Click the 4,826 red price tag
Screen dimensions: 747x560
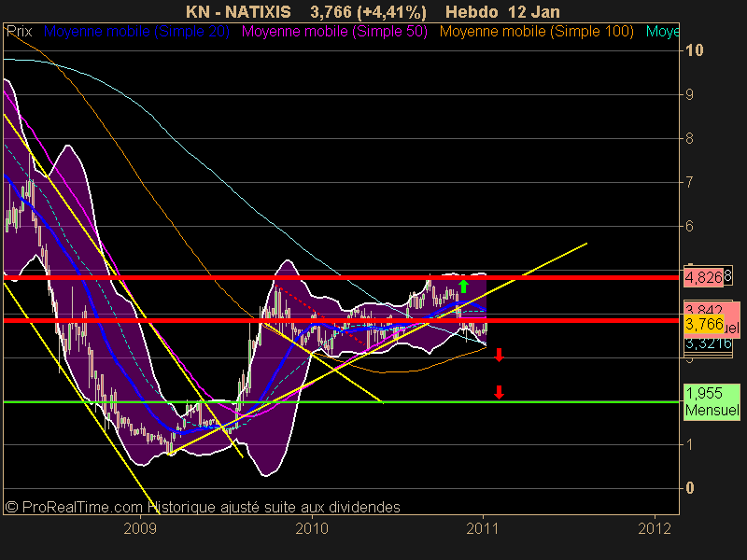click(704, 276)
